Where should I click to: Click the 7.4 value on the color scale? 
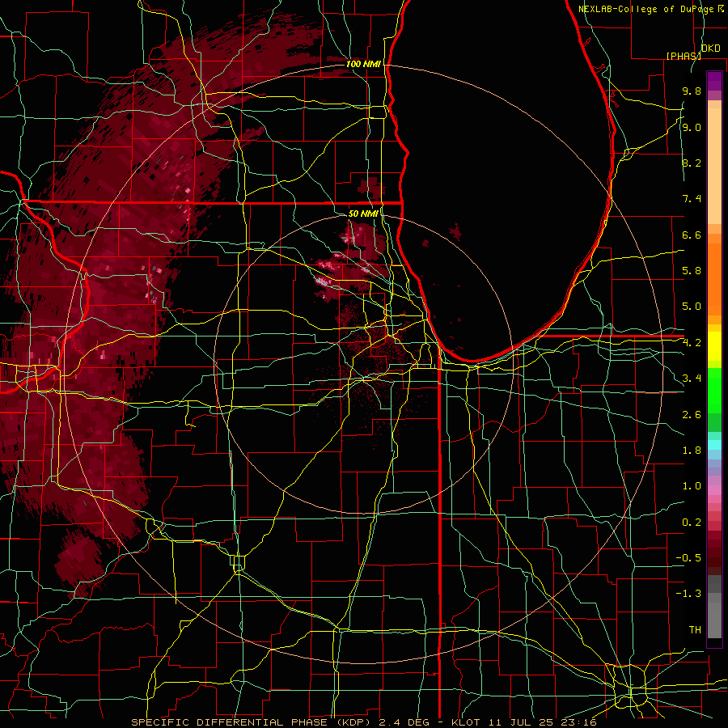pyautogui.click(x=692, y=199)
